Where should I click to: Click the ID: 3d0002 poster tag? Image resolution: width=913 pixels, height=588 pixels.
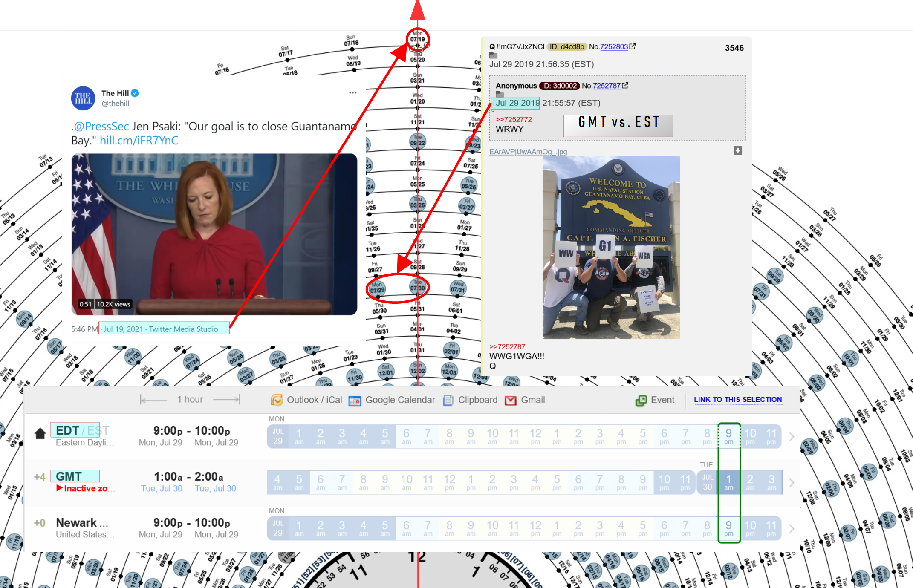pos(560,86)
